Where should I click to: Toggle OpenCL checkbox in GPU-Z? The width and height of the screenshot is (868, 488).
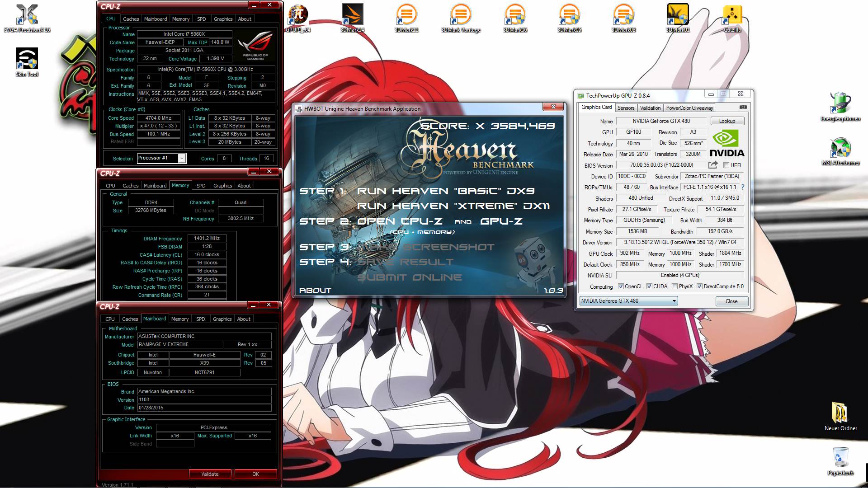[621, 286]
